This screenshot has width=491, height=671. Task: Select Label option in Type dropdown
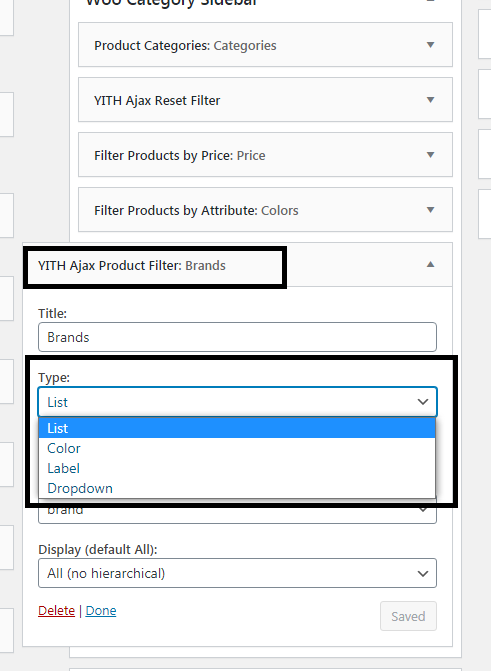click(237, 468)
